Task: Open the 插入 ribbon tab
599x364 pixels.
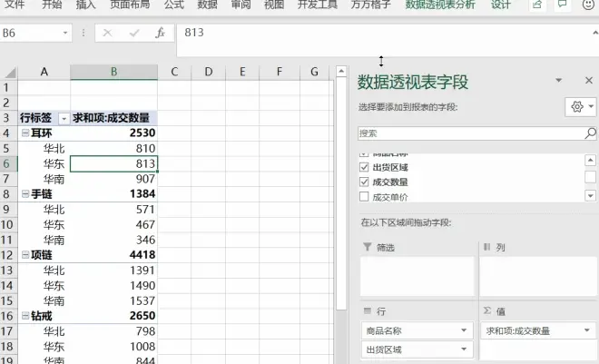Action: coord(85,5)
